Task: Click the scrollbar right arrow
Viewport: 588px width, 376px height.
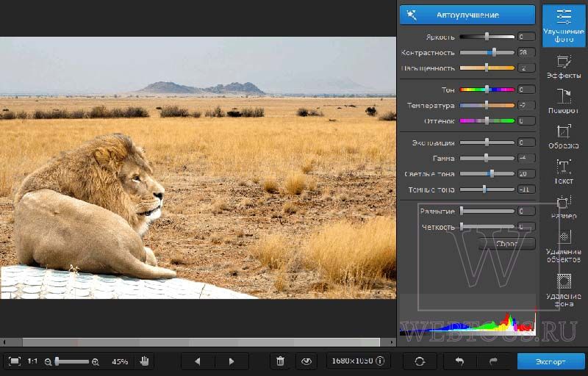Action: (x=392, y=342)
